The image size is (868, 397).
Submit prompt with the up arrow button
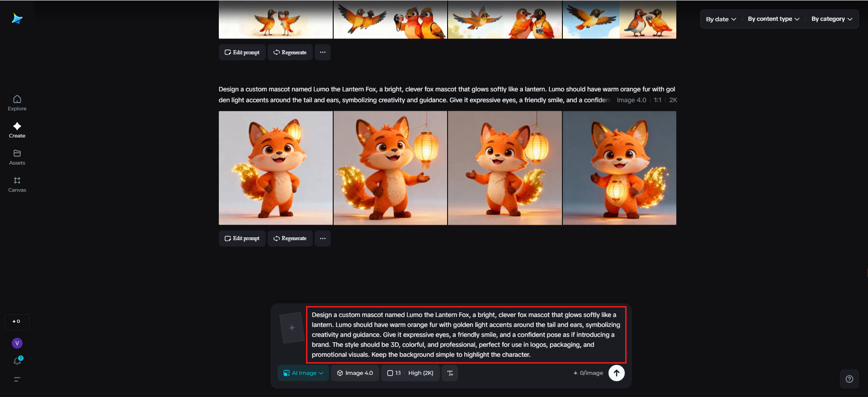point(616,373)
